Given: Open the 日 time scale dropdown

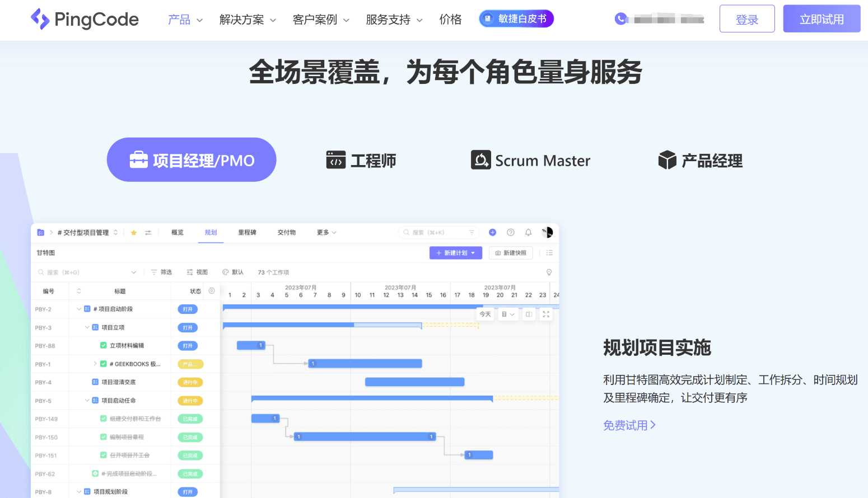Looking at the screenshot, I should (508, 314).
